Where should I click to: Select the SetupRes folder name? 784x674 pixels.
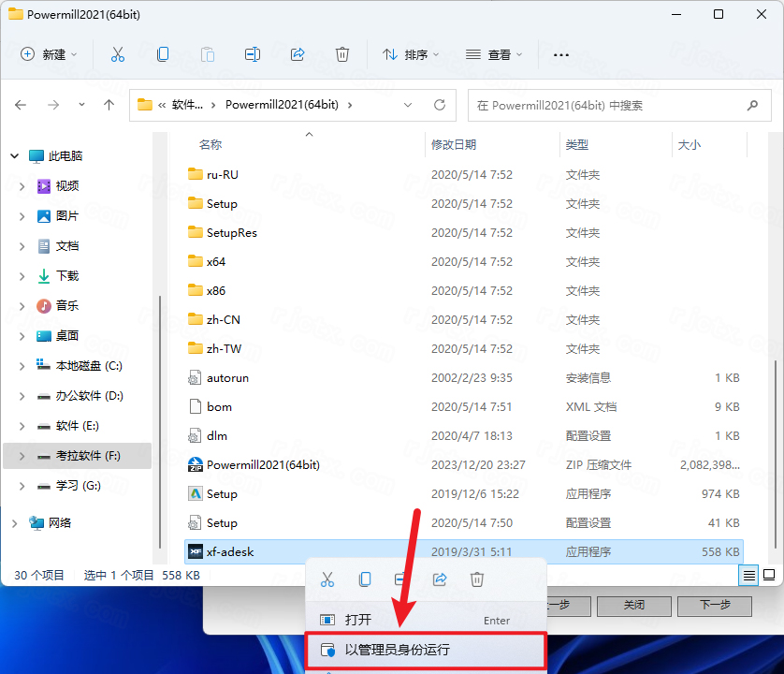point(232,233)
